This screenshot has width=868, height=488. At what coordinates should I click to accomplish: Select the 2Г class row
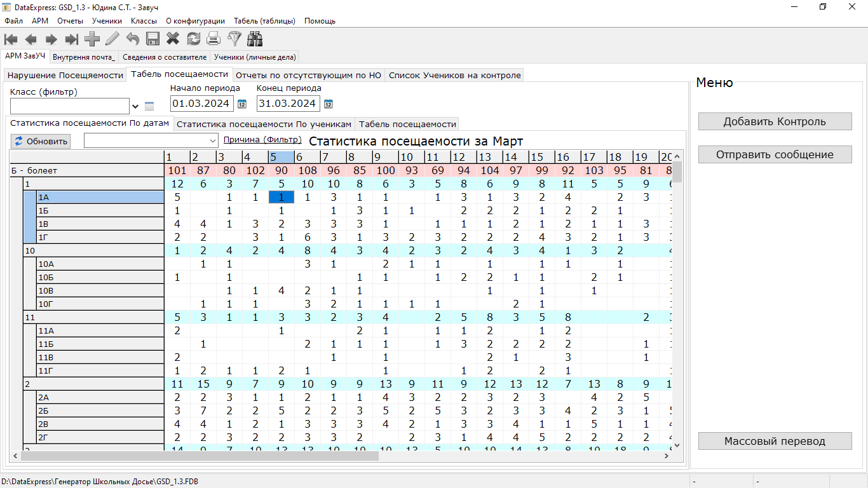point(100,437)
